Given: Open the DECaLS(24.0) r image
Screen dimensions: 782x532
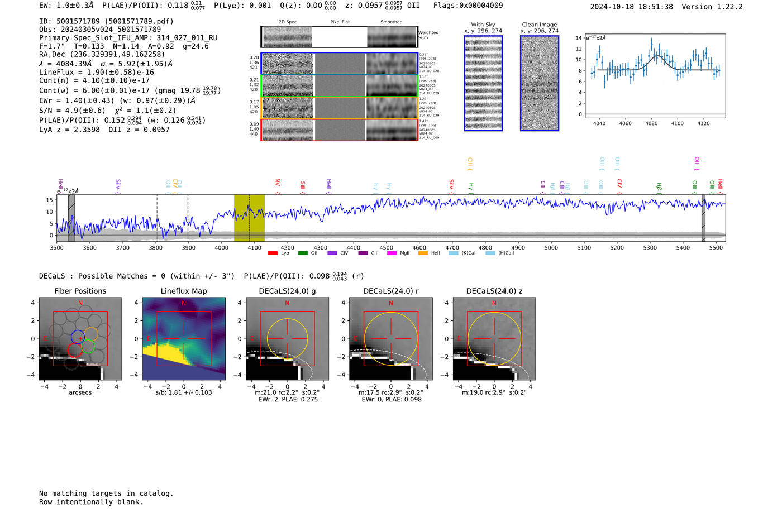Looking at the screenshot, I should [390, 338].
